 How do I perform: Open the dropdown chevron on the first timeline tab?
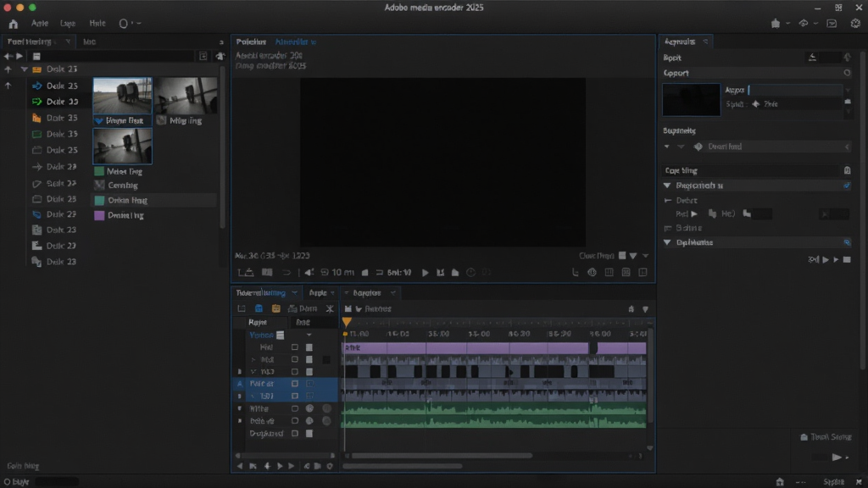click(x=294, y=292)
